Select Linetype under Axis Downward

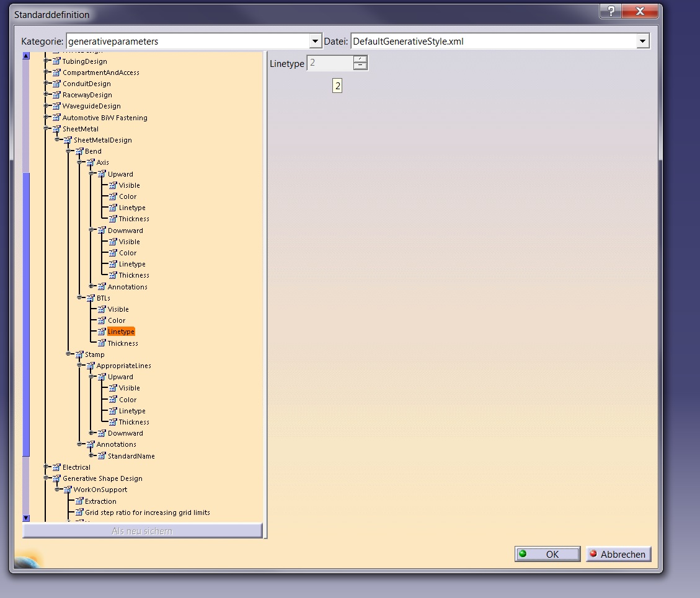coord(132,264)
